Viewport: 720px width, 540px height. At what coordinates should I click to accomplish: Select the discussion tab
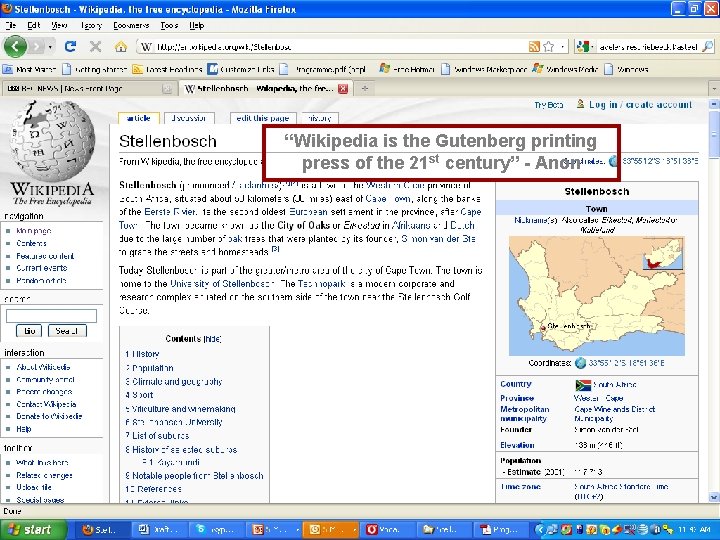(x=189, y=118)
